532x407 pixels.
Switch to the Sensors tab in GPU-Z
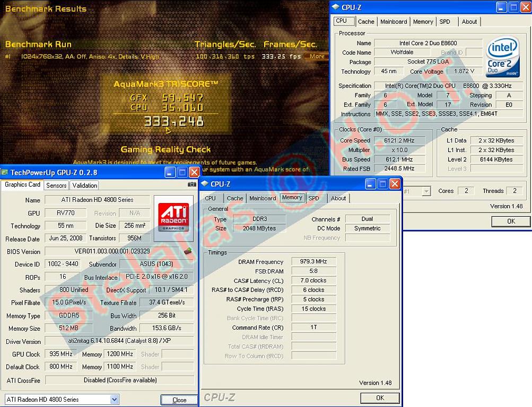56,185
